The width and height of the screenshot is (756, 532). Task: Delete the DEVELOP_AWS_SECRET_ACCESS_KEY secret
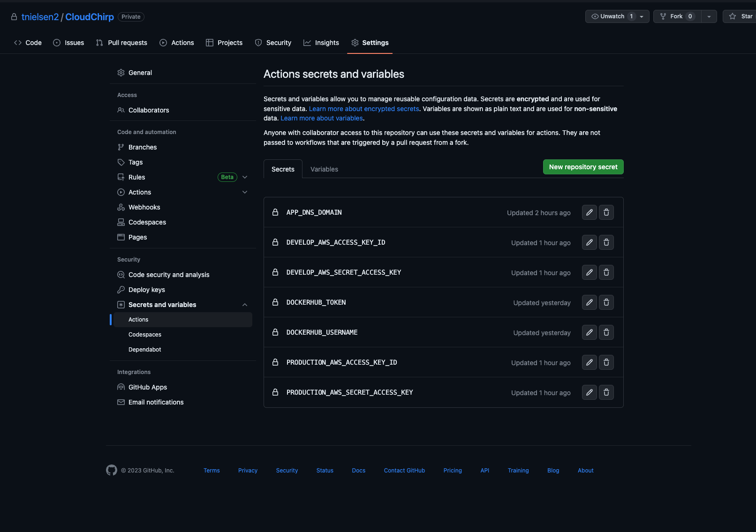606,272
